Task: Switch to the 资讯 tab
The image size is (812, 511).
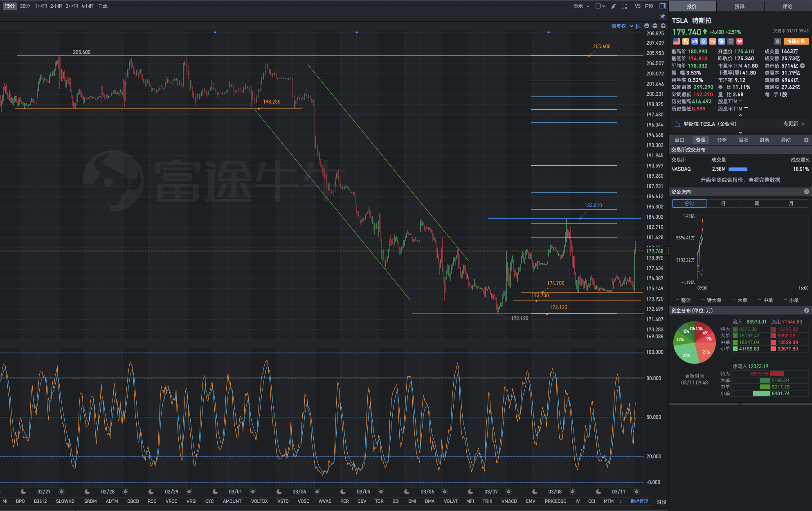Action: tap(740, 6)
